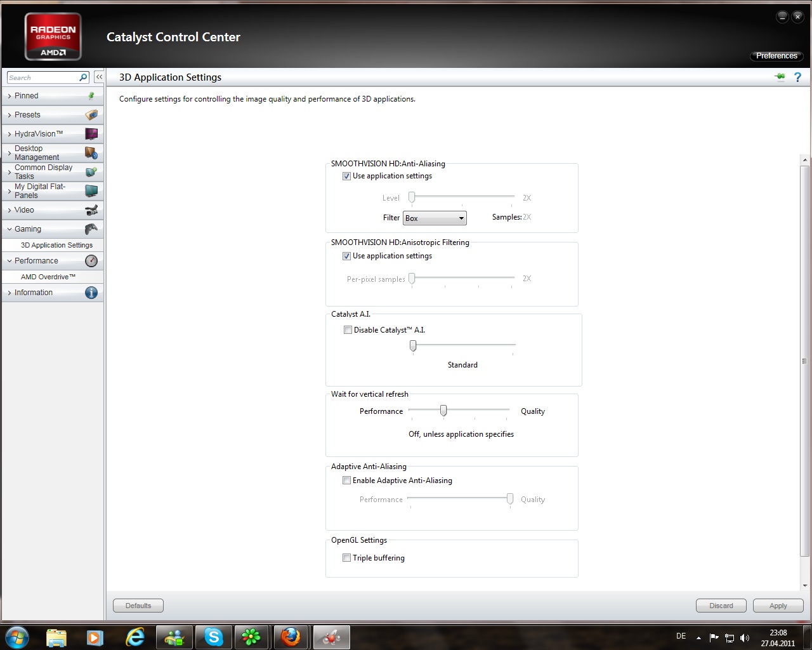
Task: Open Common Display Tasks menu
Action: coord(53,172)
